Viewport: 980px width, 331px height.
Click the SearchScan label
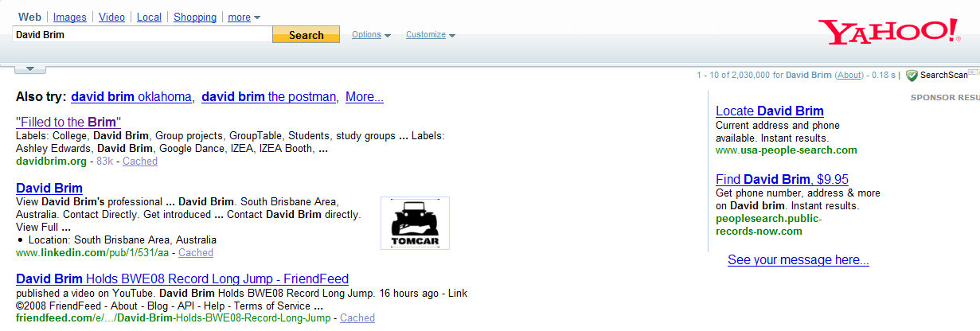click(x=944, y=75)
